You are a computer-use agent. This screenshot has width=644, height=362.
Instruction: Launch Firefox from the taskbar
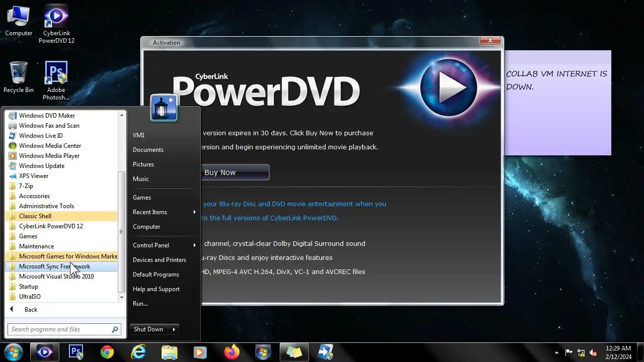[232, 352]
